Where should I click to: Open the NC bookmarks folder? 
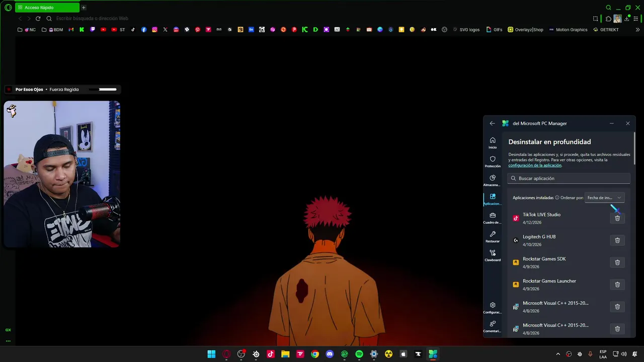pos(27,30)
